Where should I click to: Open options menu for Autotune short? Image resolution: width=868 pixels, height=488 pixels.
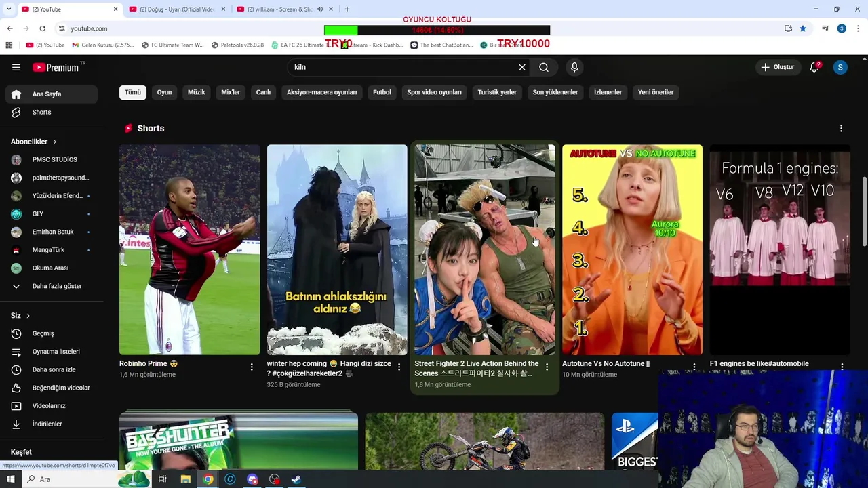(694, 367)
